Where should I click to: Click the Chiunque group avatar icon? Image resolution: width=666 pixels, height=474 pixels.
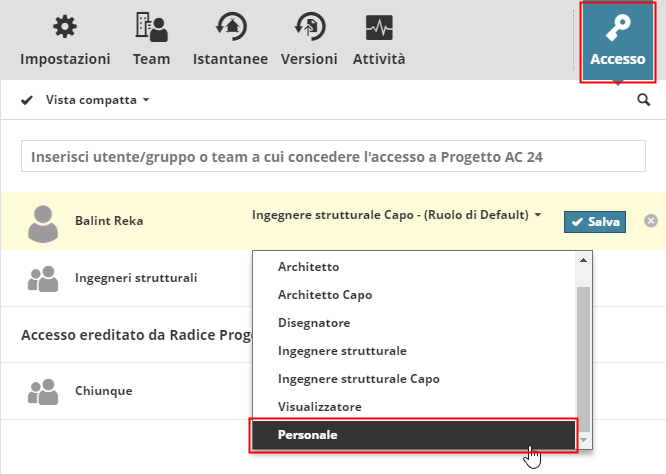click(x=42, y=391)
